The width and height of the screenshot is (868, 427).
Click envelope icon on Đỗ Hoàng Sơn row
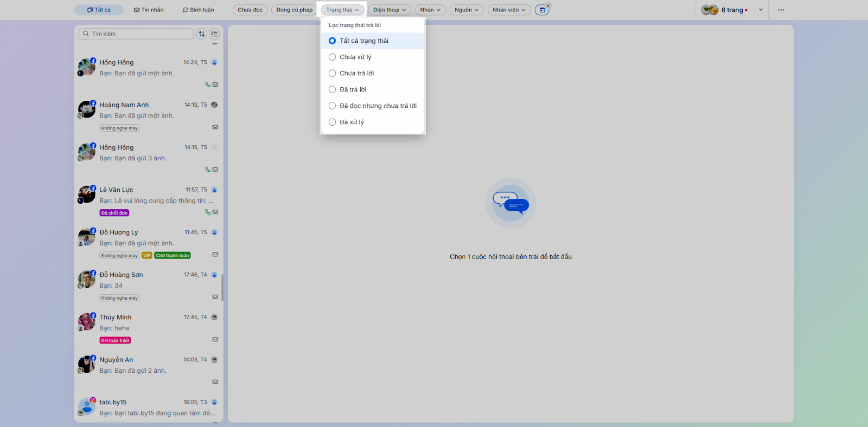pos(215,297)
